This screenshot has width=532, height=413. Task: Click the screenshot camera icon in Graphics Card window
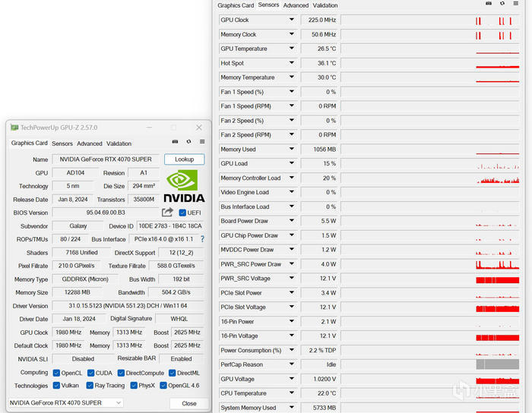pos(175,142)
